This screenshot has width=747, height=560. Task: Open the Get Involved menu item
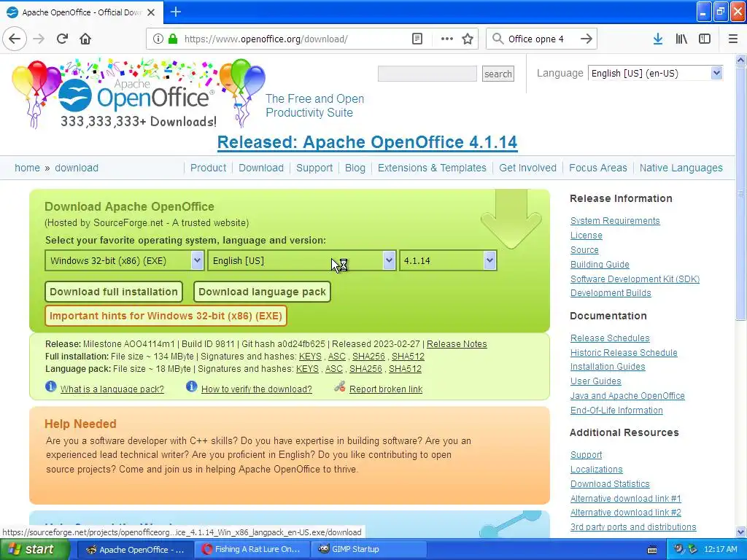528,168
